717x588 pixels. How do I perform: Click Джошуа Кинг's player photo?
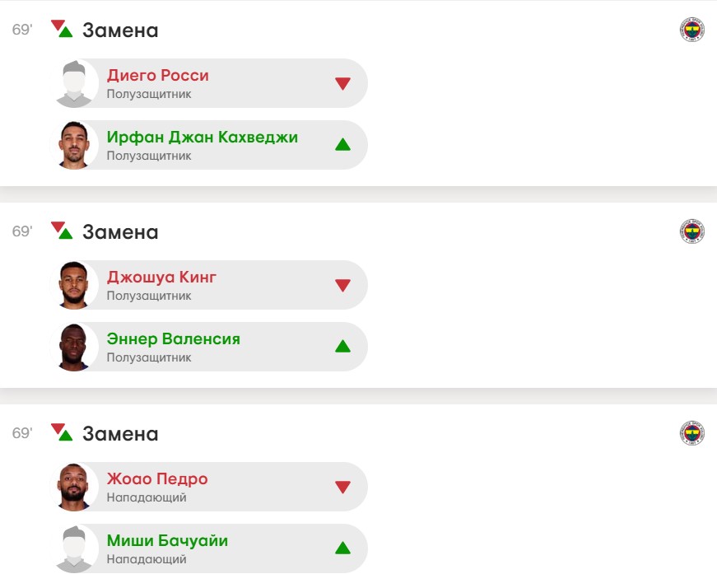pos(73,285)
